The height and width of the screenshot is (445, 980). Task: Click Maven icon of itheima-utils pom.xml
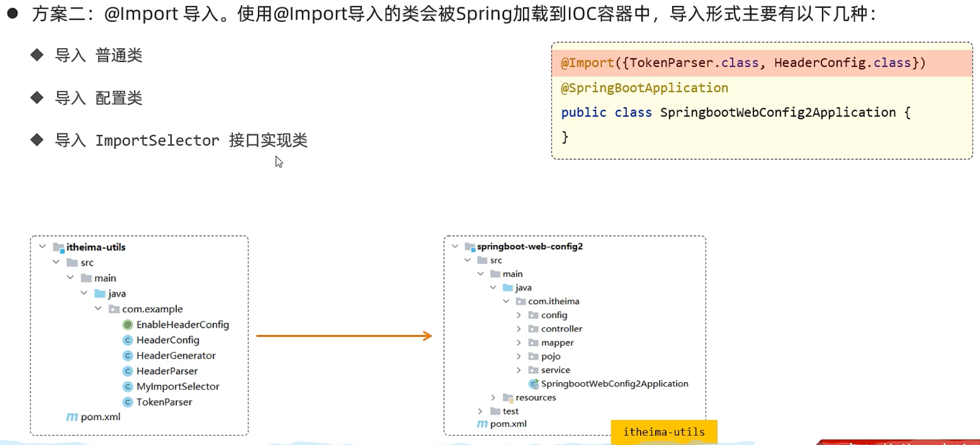pos(72,417)
